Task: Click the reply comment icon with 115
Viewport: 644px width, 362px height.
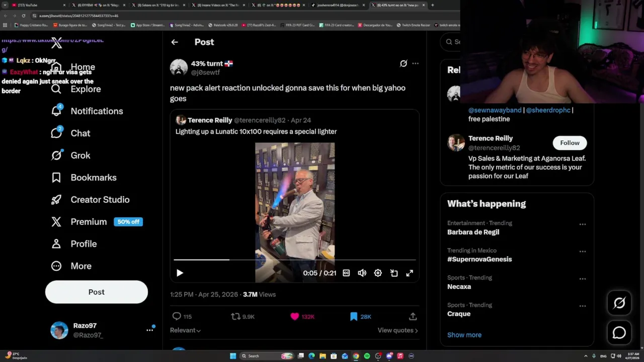Action: point(177,316)
